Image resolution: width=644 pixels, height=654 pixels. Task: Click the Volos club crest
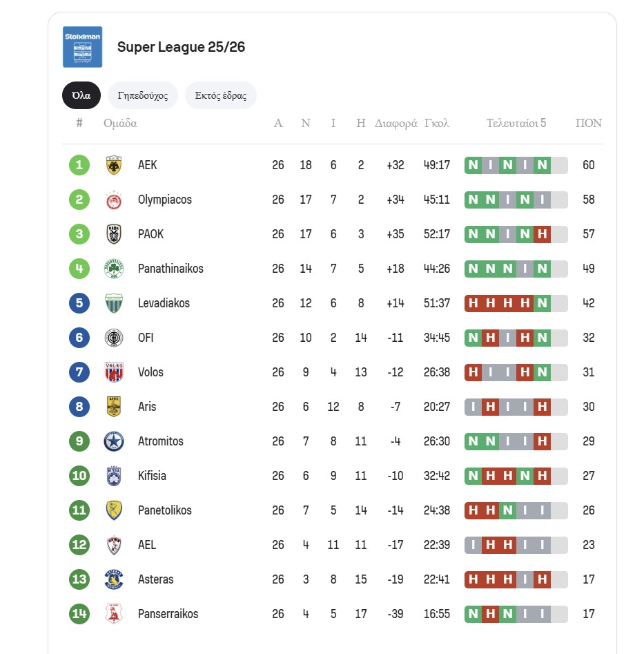(114, 372)
